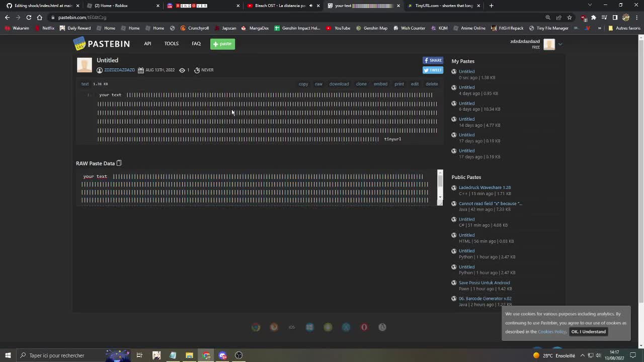
Task: Click the browser refresh icon
Action: click(x=29, y=17)
